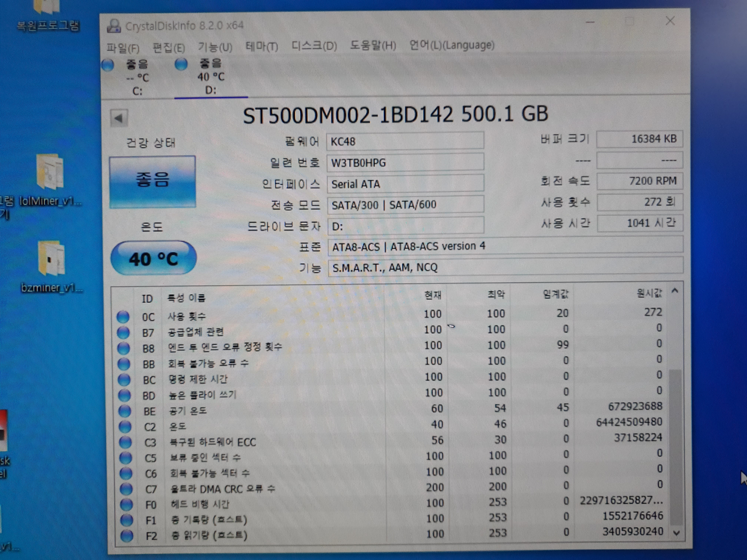
Task: Open the 도움말(H) menu
Action: click(x=373, y=45)
